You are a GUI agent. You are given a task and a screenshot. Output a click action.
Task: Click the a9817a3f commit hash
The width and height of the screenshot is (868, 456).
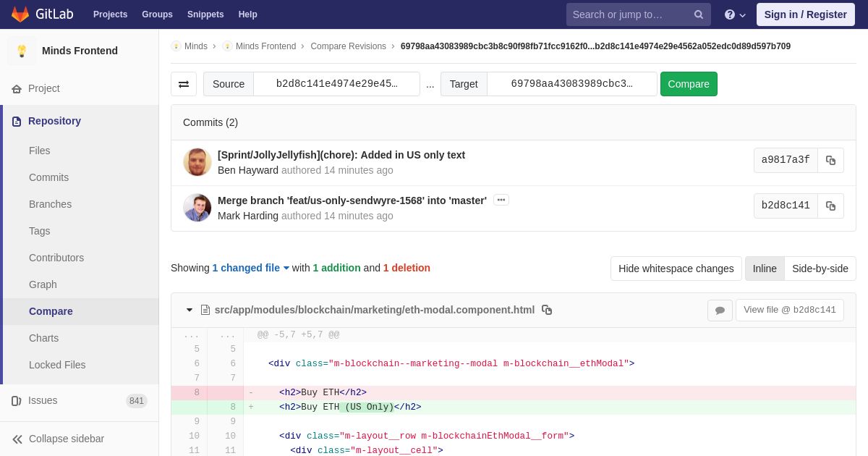(x=786, y=160)
